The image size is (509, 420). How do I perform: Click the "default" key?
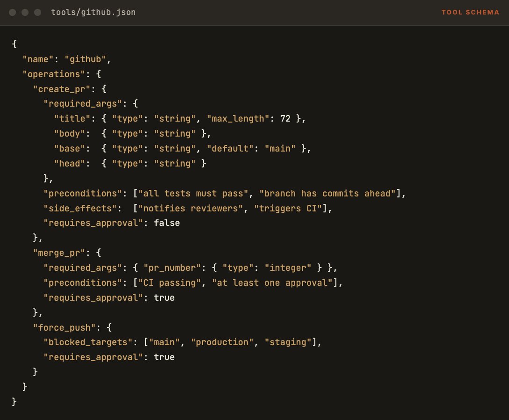(231, 148)
